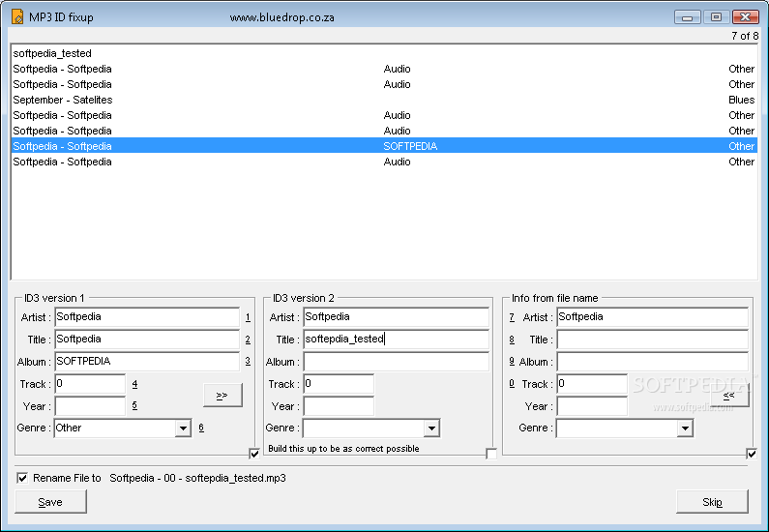Uncheck the Rename File to checkbox

click(x=22, y=478)
